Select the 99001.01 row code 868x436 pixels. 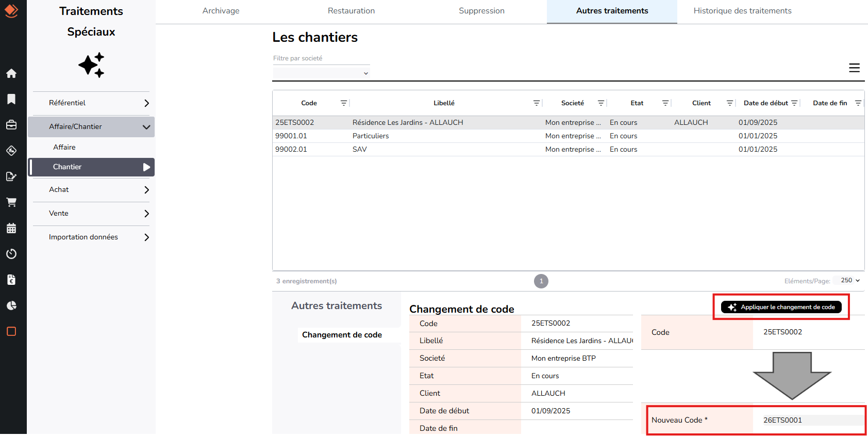point(291,136)
